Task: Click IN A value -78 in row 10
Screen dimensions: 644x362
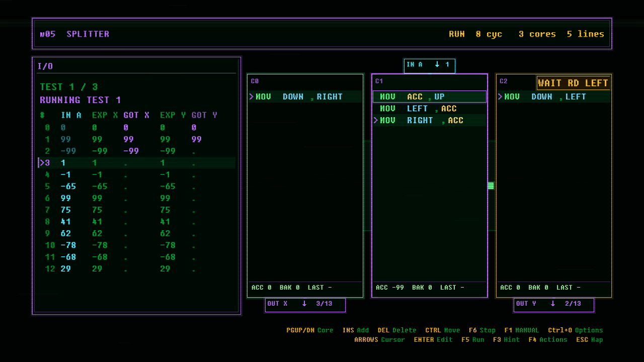Action: coord(68,245)
